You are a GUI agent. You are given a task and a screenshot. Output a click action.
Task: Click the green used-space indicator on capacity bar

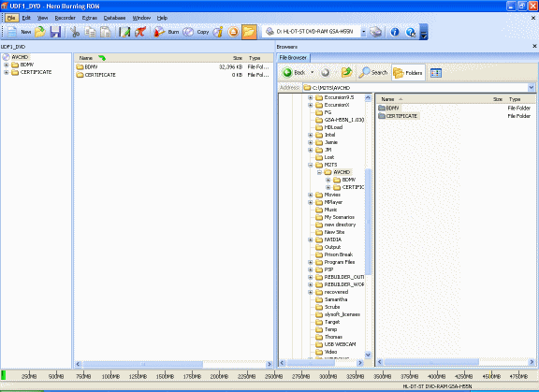[x=3, y=375]
